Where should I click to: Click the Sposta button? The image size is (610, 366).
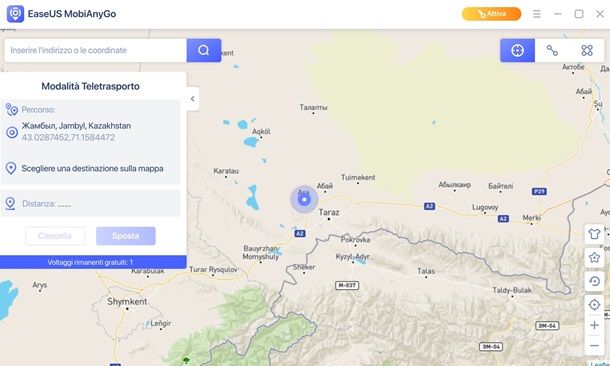tap(126, 236)
